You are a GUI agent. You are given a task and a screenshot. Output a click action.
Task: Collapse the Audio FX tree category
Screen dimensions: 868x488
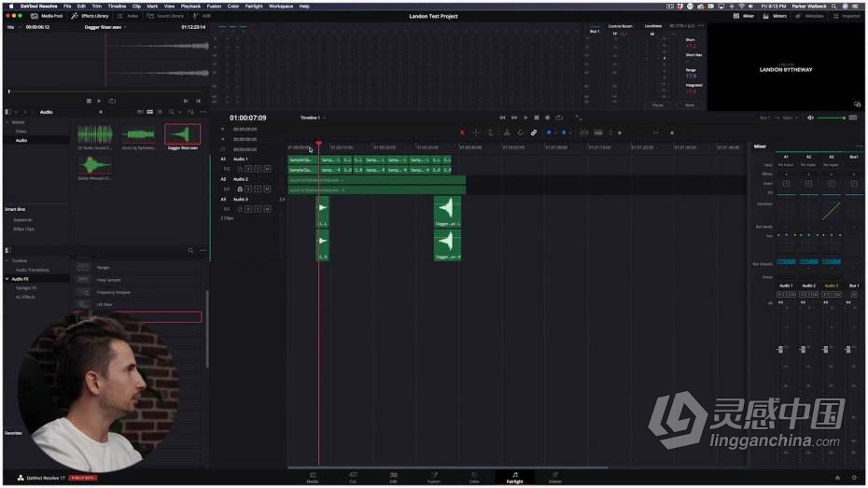point(7,279)
